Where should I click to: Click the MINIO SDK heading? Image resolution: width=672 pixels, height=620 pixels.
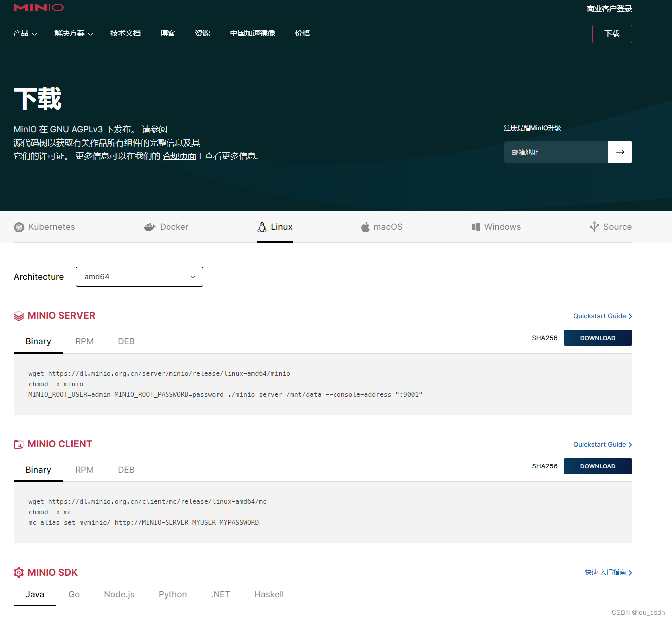[53, 572]
